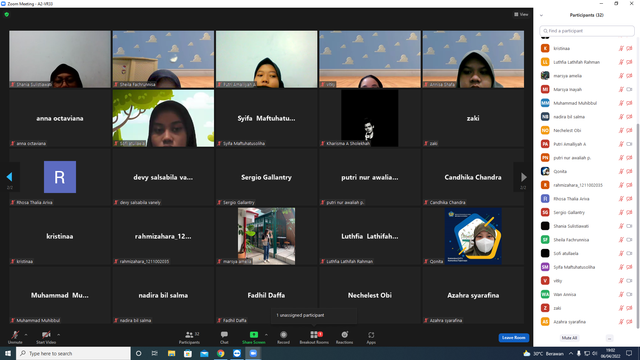Select Syifa Maftuhatusoliha in participants list
This screenshot has width=640, height=360.
(587, 267)
